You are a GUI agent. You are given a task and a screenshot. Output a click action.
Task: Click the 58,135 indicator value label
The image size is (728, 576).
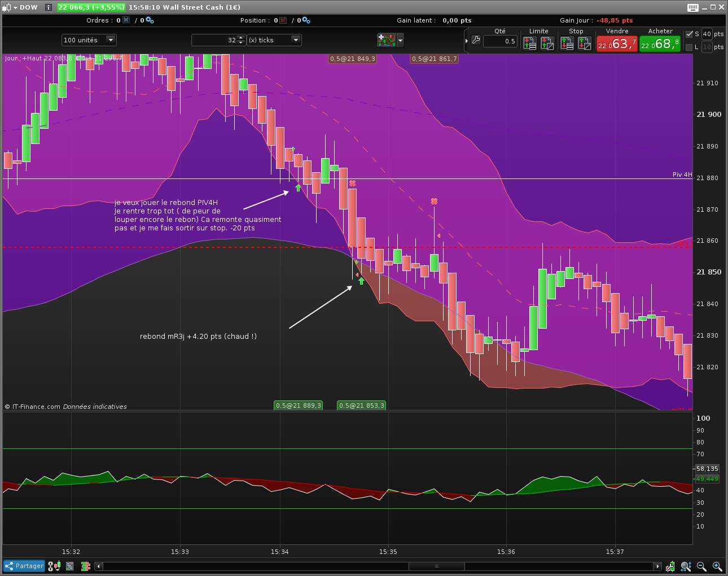[707, 469]
